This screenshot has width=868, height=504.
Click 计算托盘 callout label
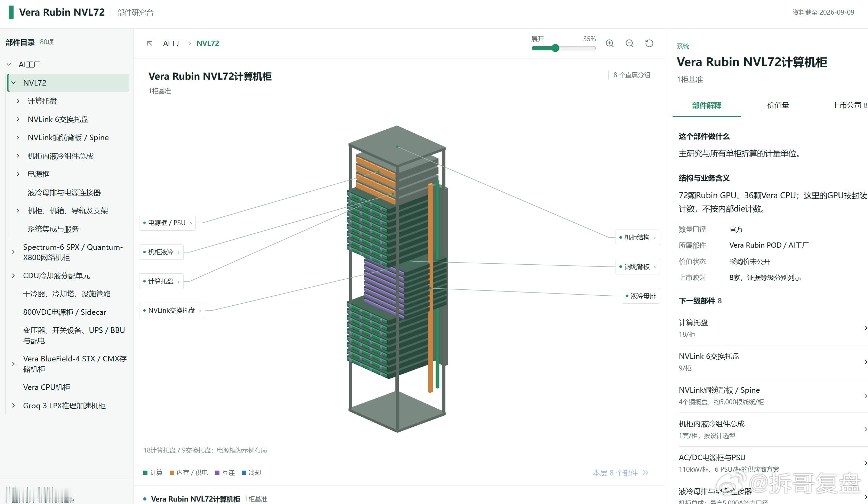point(161,281)
